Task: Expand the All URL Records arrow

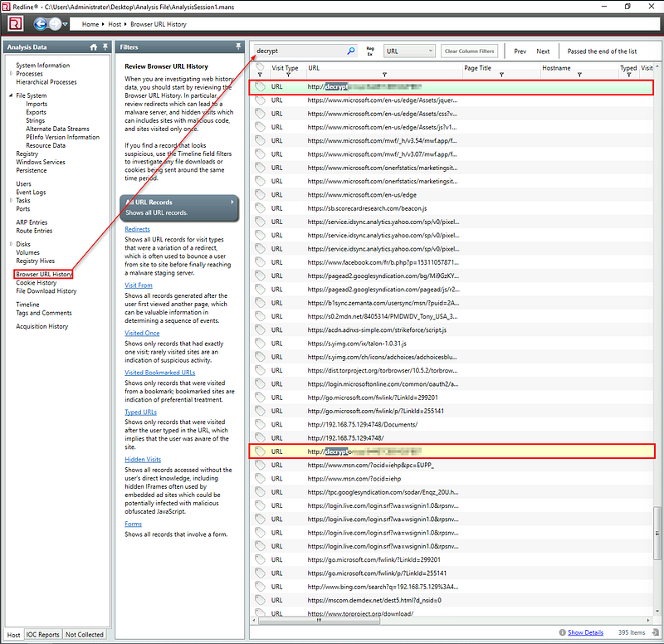Action: (x=232, y=202)
